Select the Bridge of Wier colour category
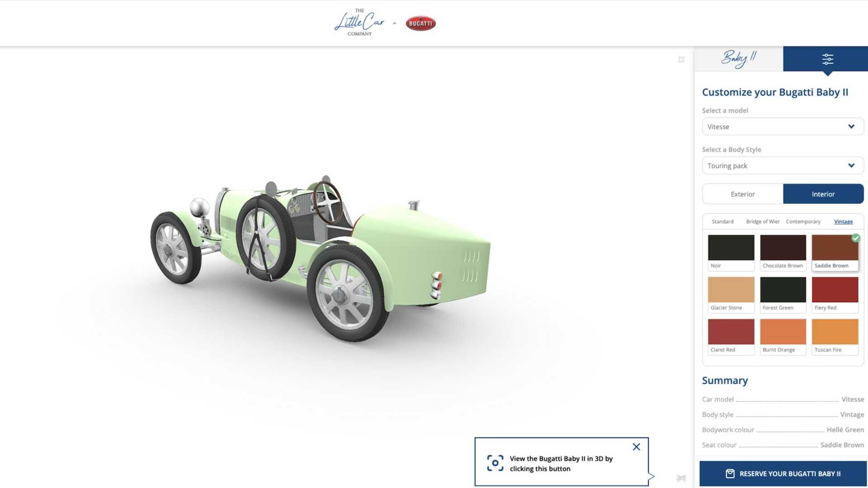The image size is (868, 488). [763, 221]
